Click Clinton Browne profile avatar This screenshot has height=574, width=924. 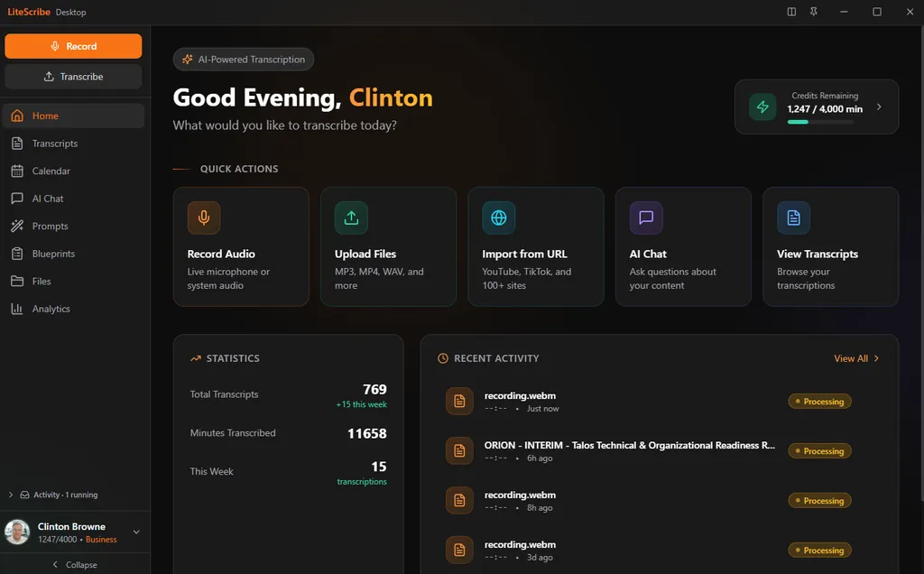pos(17,532)
